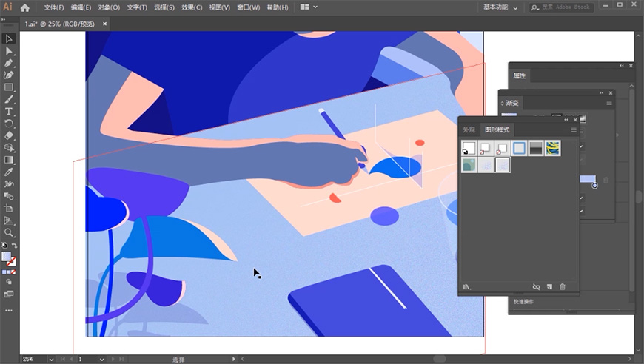Select the 属性 panel tab
This screenshot has height=364, width=644.
point(520,75)
